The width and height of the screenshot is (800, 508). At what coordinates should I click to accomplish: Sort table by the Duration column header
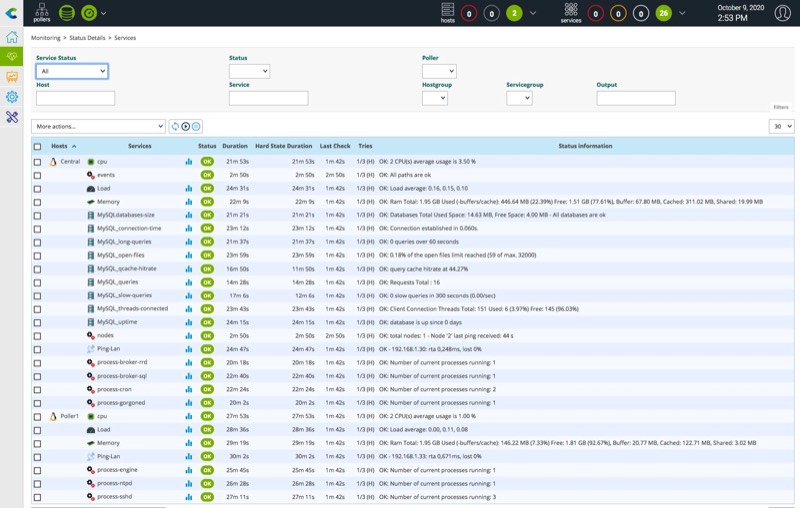235,146
